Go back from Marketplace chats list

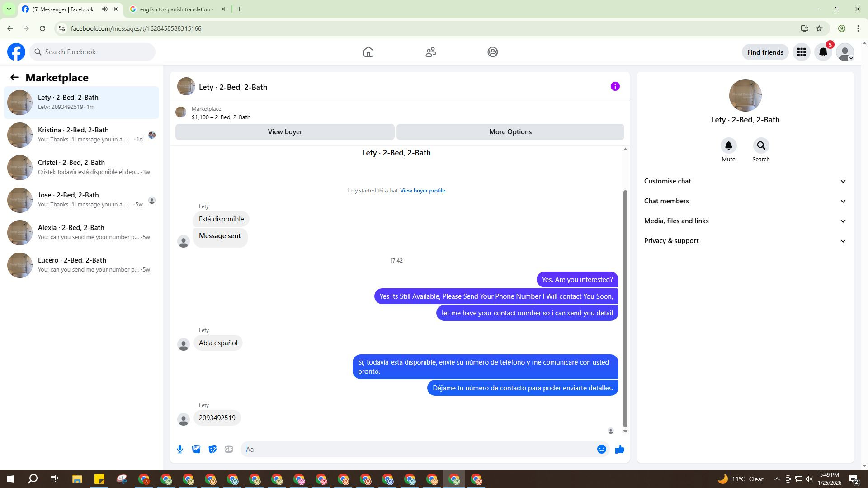point(14,78)
